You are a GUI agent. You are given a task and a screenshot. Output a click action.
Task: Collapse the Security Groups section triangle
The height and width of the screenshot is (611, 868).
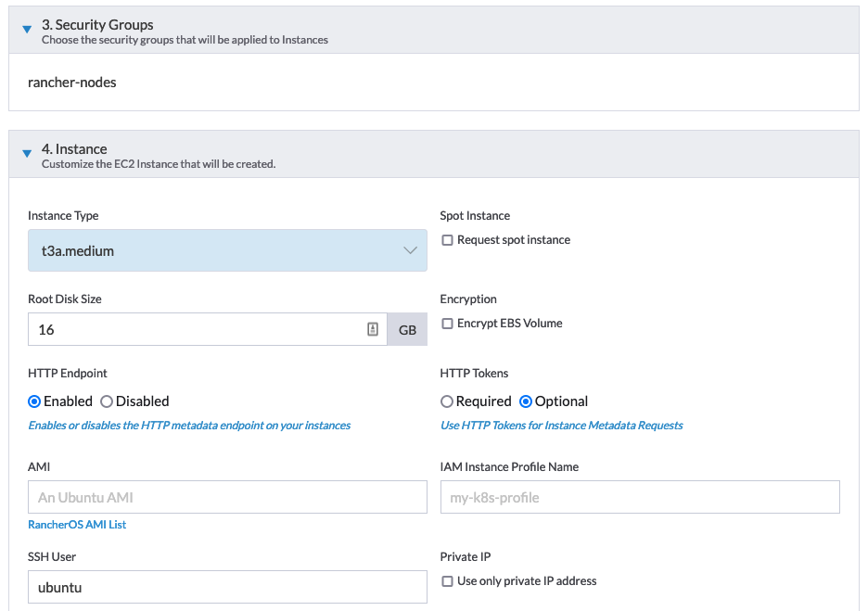click(x=26, y=29)
